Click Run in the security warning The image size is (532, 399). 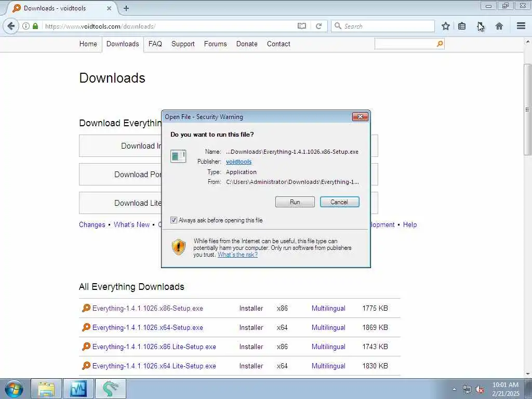tap(295, 202)
